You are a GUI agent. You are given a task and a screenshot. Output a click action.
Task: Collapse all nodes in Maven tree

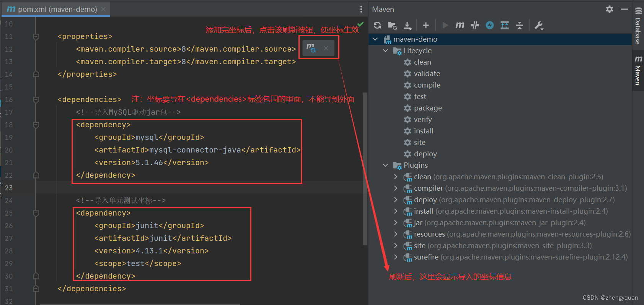point(520,25)
